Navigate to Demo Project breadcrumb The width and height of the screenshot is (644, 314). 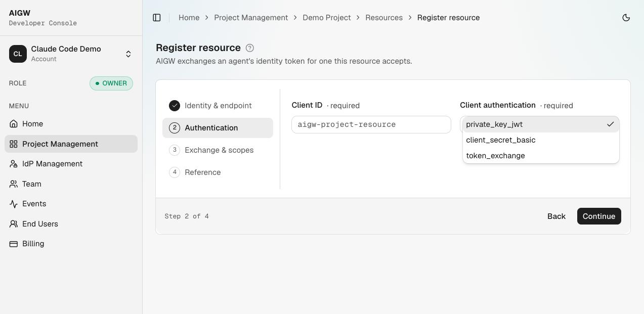coord(327,18)
